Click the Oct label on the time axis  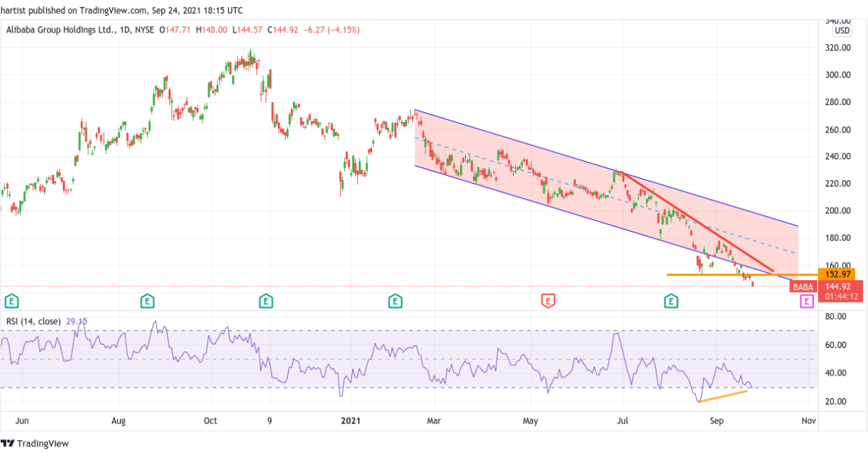click(210, 421)
